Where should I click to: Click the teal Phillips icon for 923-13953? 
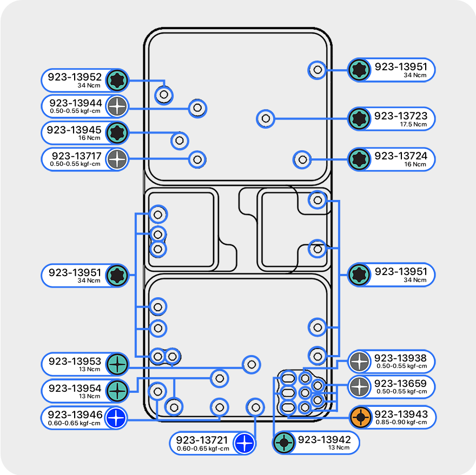(117, 364)
